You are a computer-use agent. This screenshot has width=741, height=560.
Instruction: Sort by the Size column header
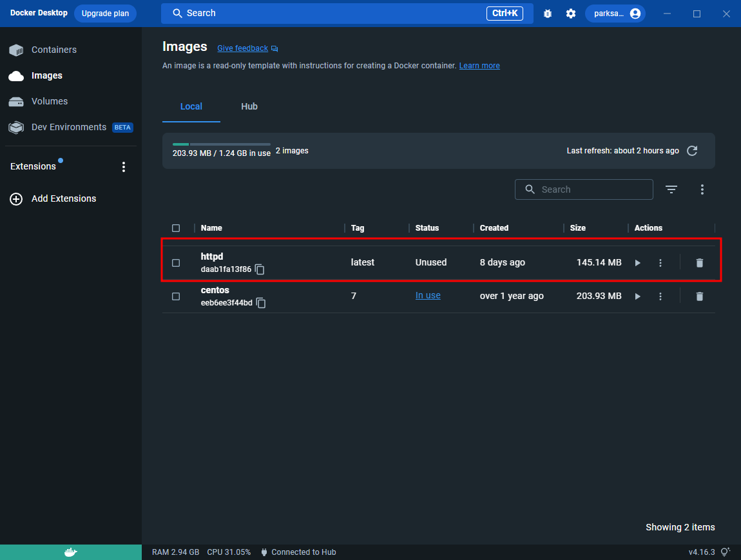577,227
